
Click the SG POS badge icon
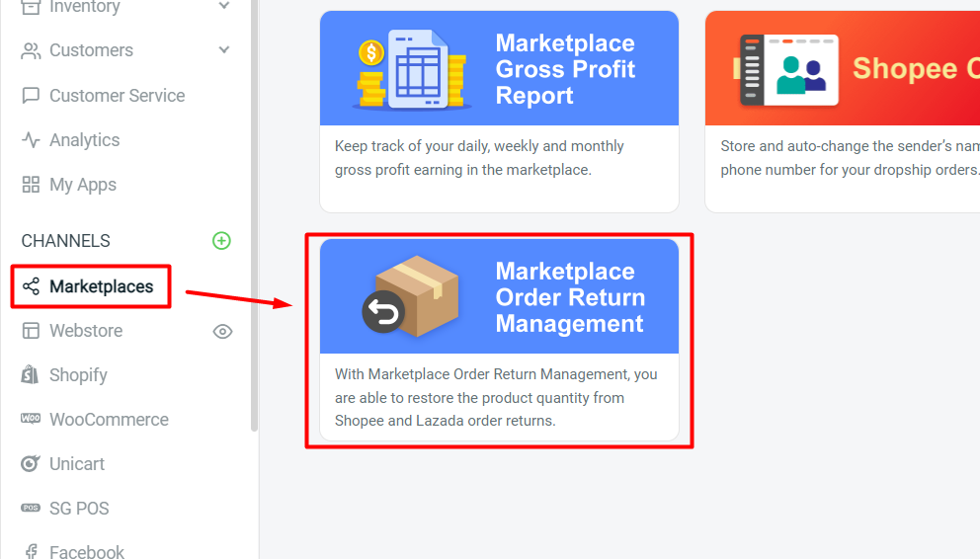tap(30, 508)
